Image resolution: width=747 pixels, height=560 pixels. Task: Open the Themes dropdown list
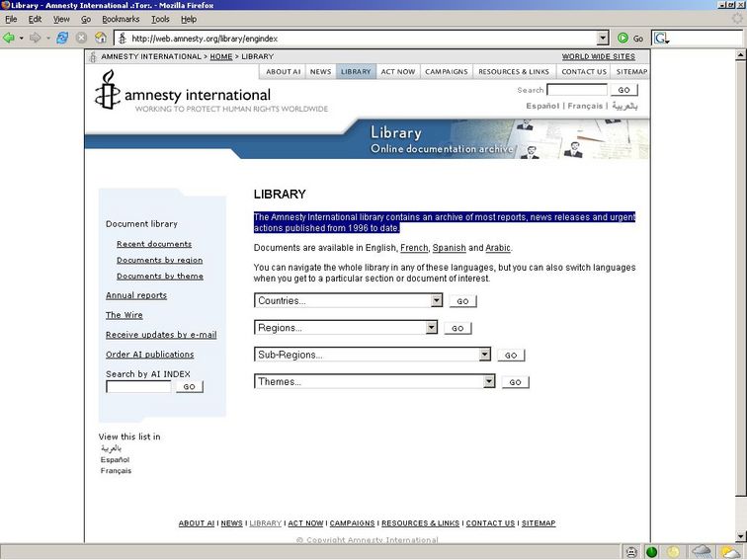point(489,381)
